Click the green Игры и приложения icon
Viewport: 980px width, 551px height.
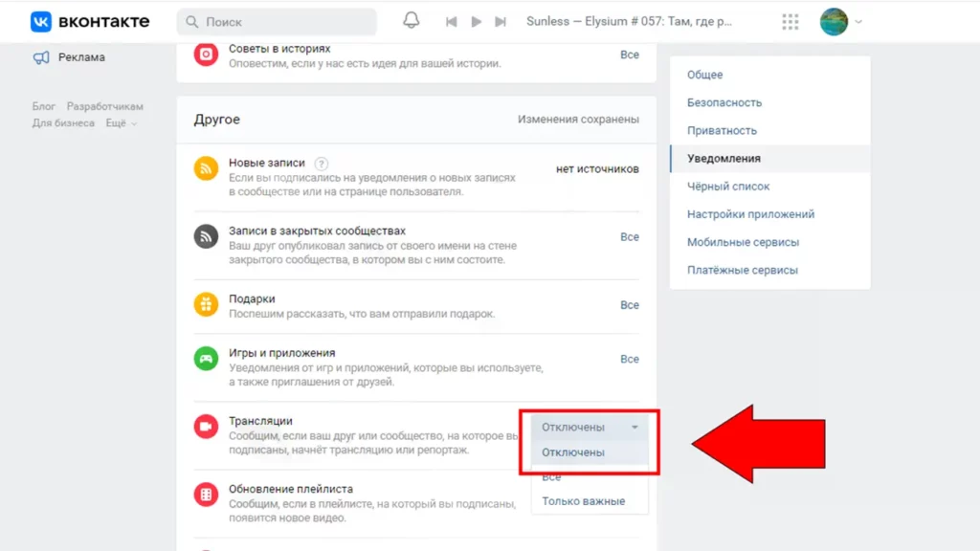(x=206, y=359)
